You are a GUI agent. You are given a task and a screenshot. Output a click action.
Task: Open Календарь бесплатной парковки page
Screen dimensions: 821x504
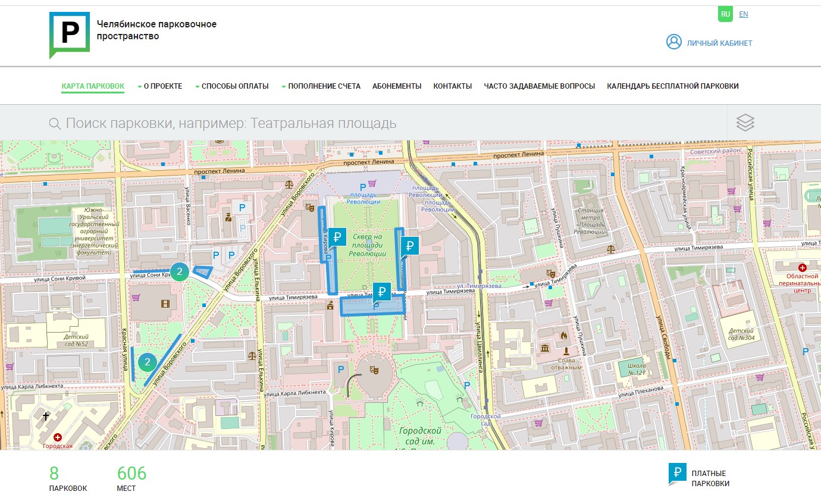click(672, 86)
